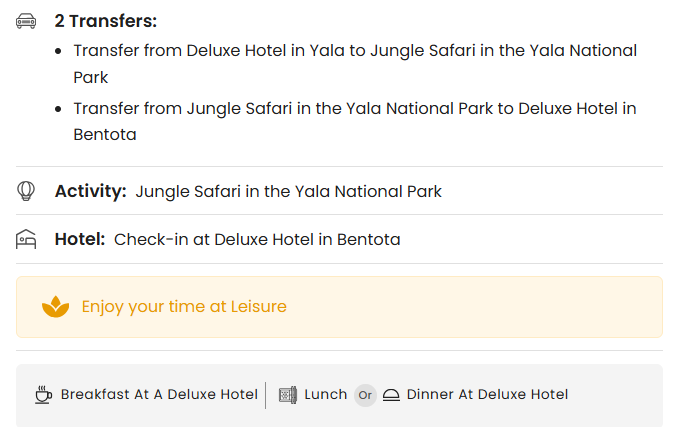
Task: Click the bed icon next to Hotel
Action: 27,239
